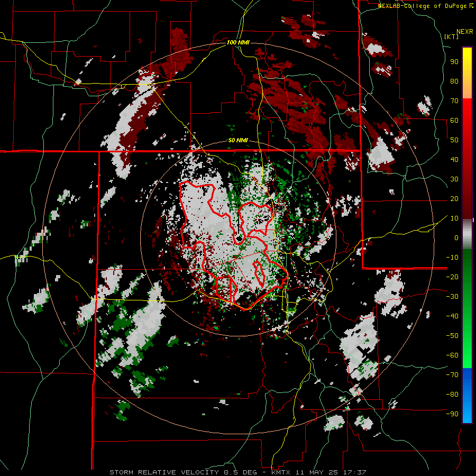Viewport: 476px width, 476px height.
Task: Click the -40 value on velocity scale
Action: [452, 316]
